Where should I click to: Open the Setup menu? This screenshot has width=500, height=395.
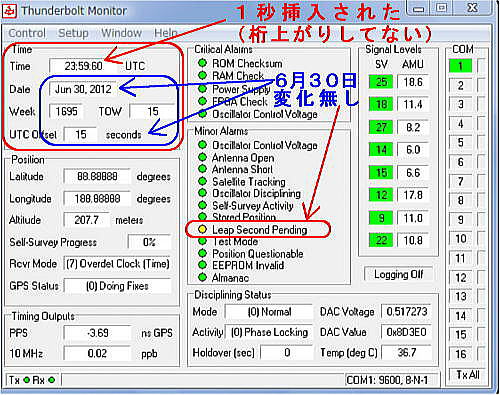point(73,33)
